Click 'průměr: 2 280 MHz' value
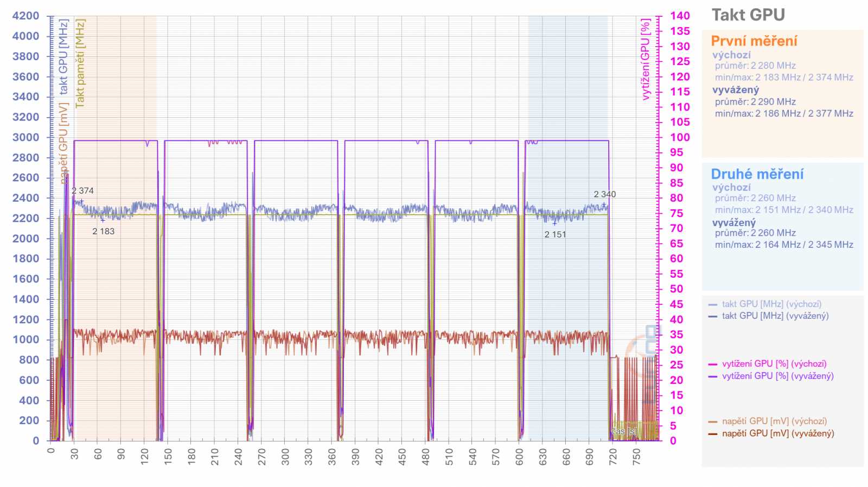Viewport: 868px width, 487px height. 755,66
